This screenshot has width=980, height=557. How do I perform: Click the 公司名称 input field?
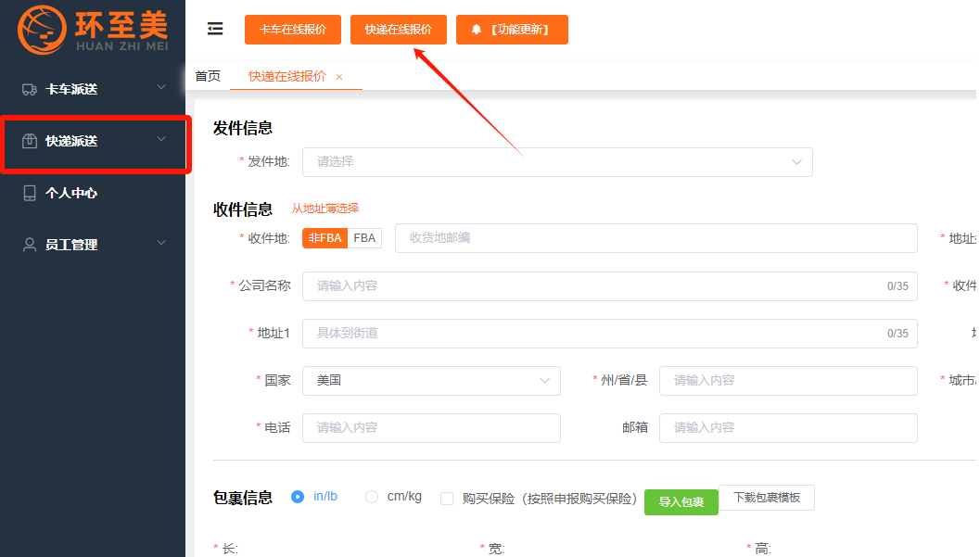tap(593, 285)
